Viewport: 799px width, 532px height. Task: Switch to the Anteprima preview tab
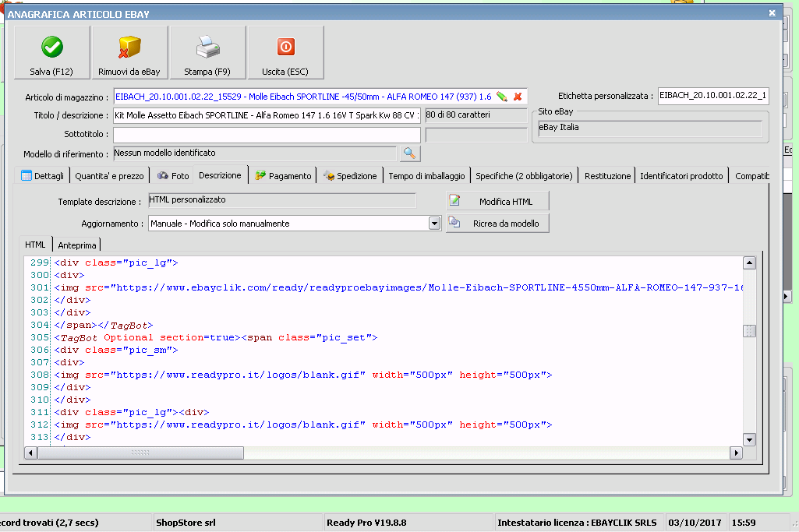[77, 245]
